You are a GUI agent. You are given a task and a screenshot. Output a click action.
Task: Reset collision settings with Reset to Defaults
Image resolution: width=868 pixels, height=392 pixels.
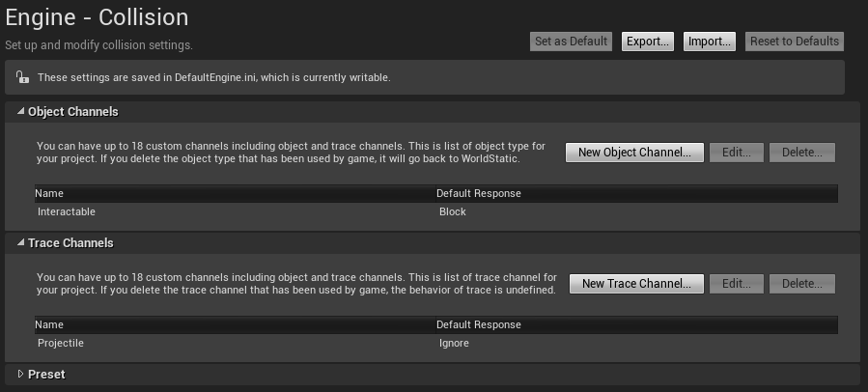(x=796, y=42)
